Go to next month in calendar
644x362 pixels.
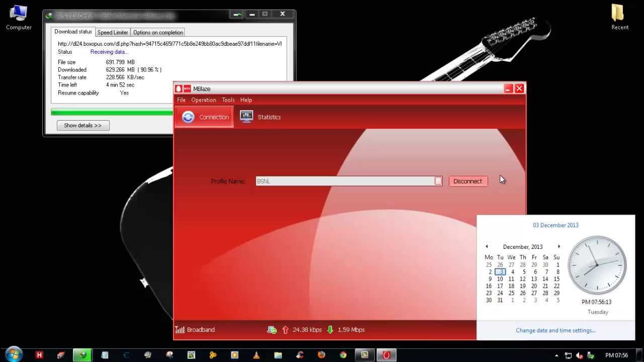[559, 246]
